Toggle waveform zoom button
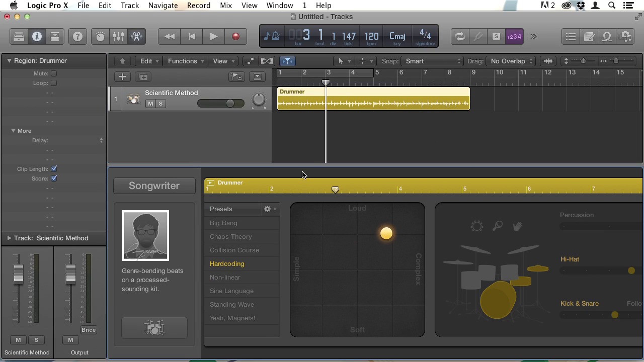Screen dimensions: 644x362 pos(548,61)
